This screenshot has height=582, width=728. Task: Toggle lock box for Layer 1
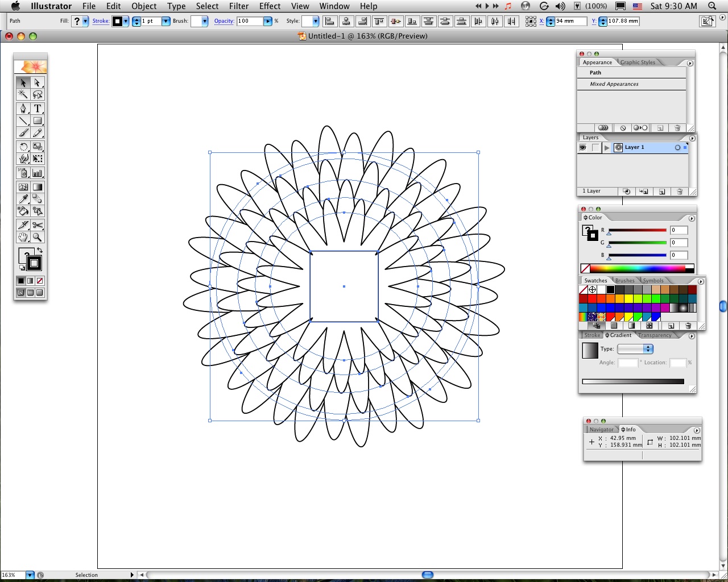(595, 147)
